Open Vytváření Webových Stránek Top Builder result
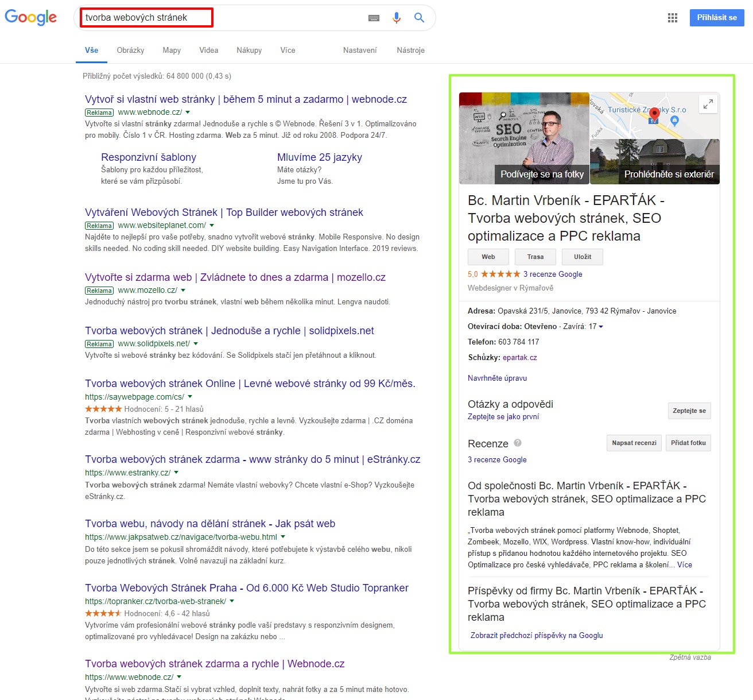 pos(224,212)
